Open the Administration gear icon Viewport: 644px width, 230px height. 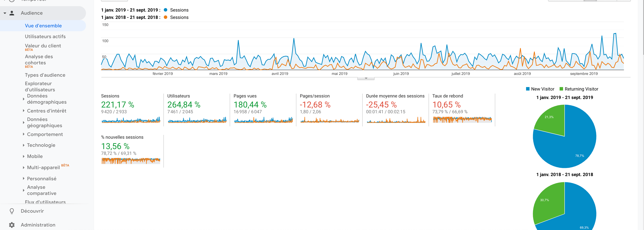pyautogui.click(x=12, y=225)
